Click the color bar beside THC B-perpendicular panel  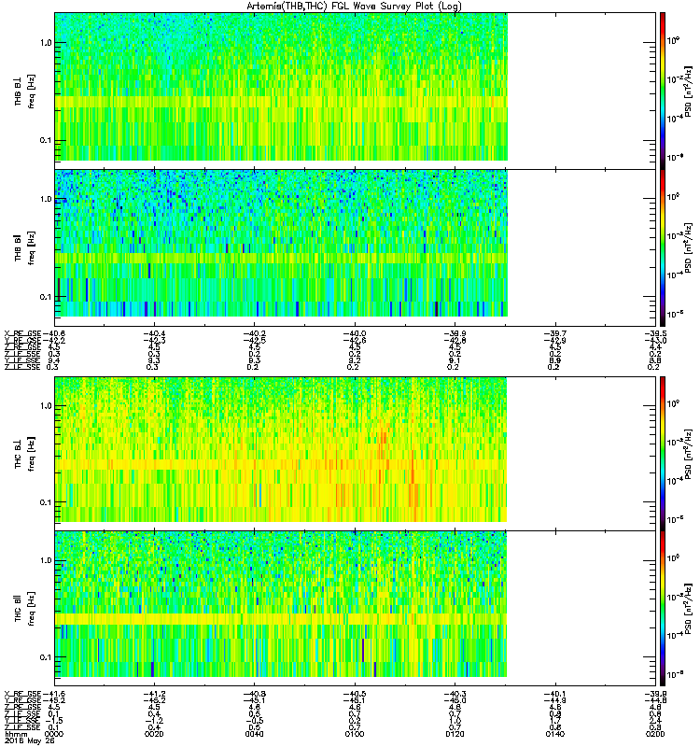[663, 454]
